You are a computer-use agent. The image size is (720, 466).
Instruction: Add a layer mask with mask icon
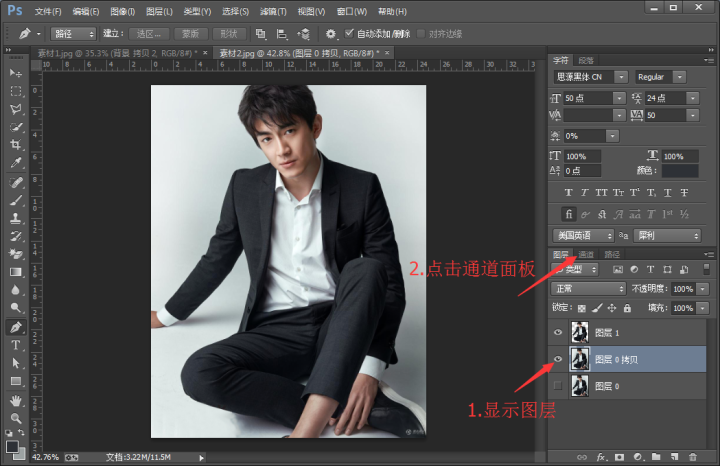[x=619, y=456]
